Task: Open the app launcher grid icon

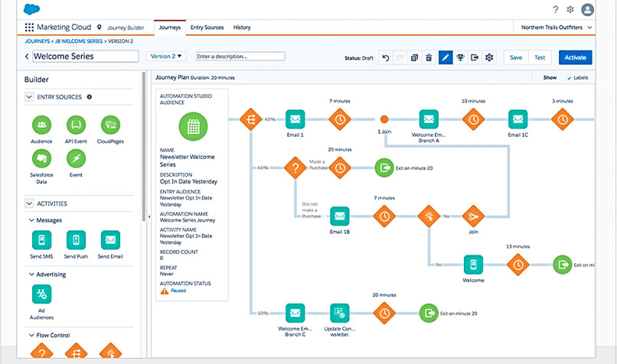Action: (29, 27)
